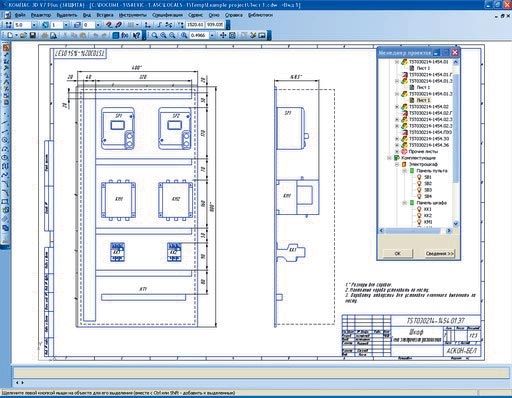Image resolution: width=512 pixels, height=398 pixels.
Task: Click the Сведения >> button
Action: (x=440, y=253)
